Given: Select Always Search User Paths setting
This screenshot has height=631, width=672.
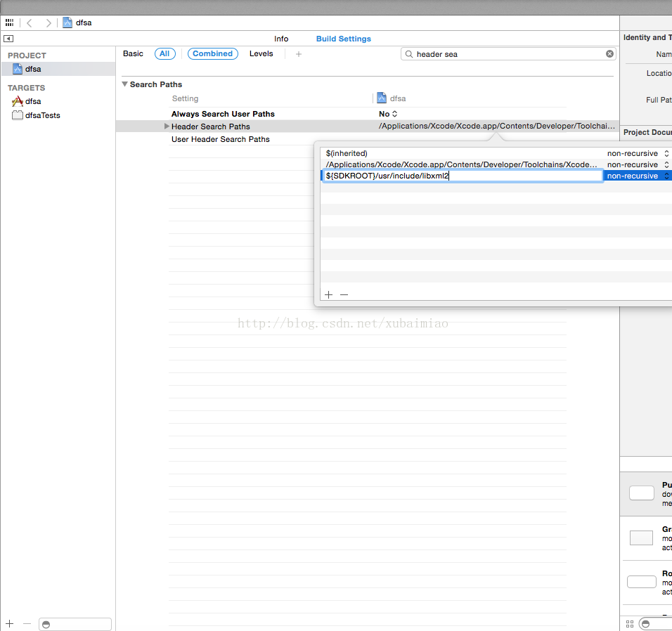Looking at the screenshot, I should [x=223, y=114].
